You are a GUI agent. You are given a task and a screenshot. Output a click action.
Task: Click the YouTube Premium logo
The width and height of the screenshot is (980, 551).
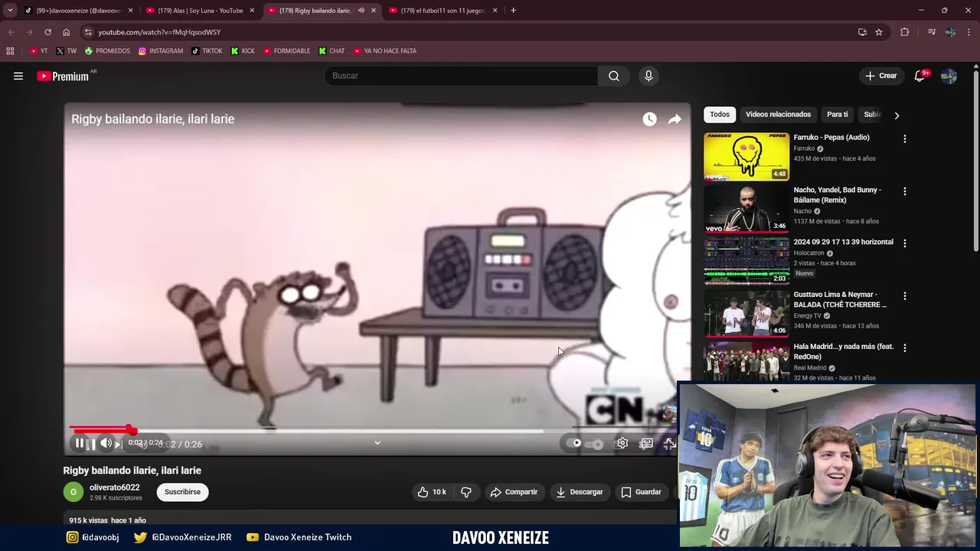click(63, 76)
